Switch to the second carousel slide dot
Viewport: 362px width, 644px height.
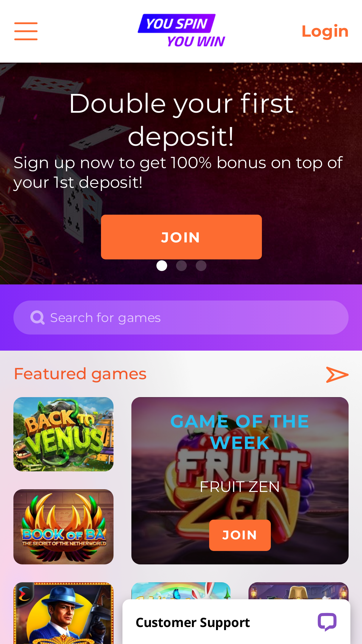point(181,266)
